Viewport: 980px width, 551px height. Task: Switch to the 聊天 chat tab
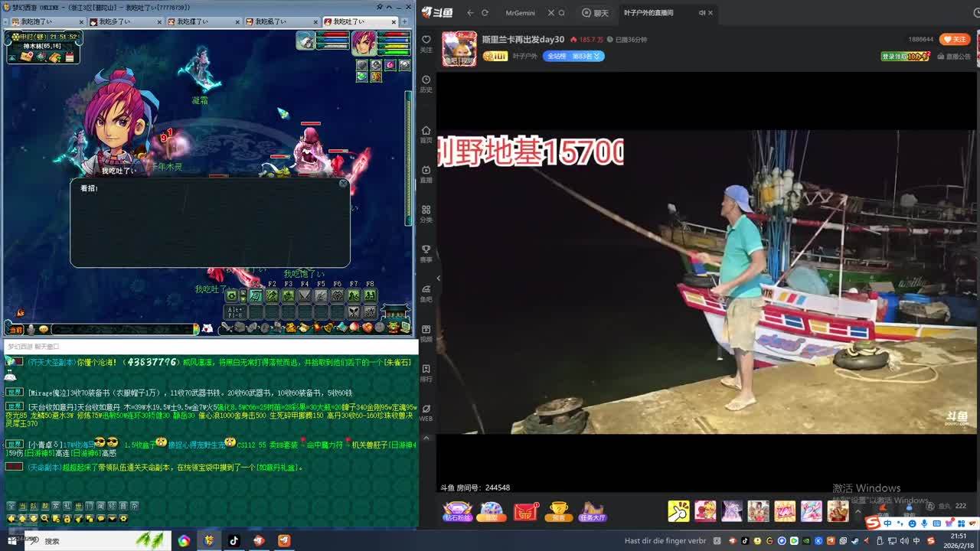(x=595, y=13)
